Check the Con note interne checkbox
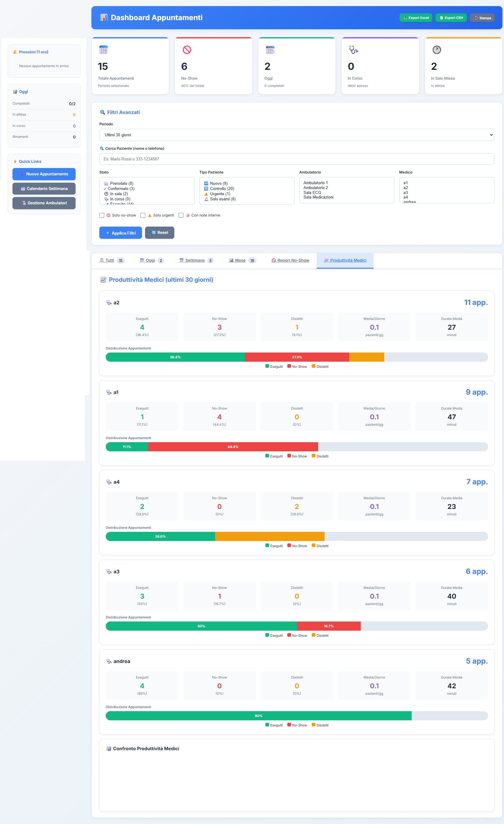 click(181, 215)
